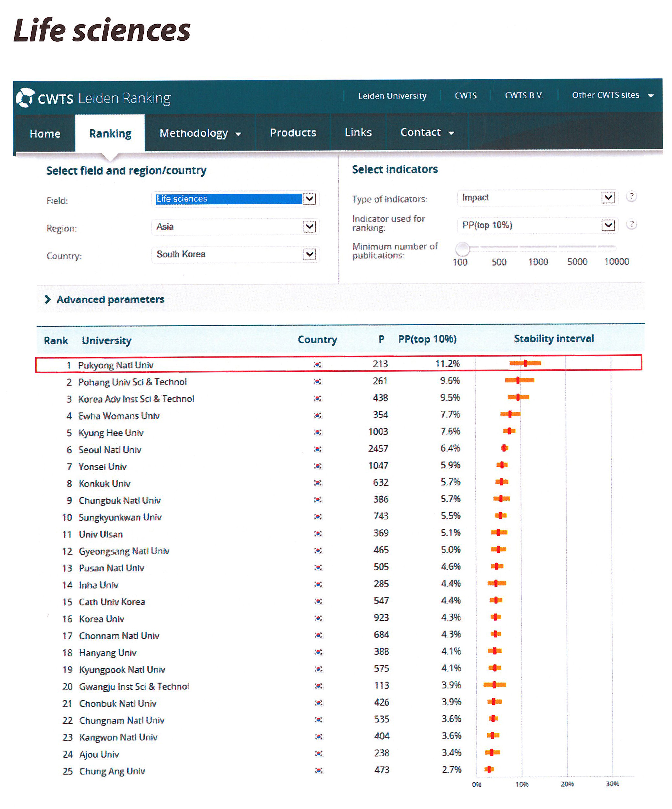
Task: Open the Products tab
Action: (293, 133)
